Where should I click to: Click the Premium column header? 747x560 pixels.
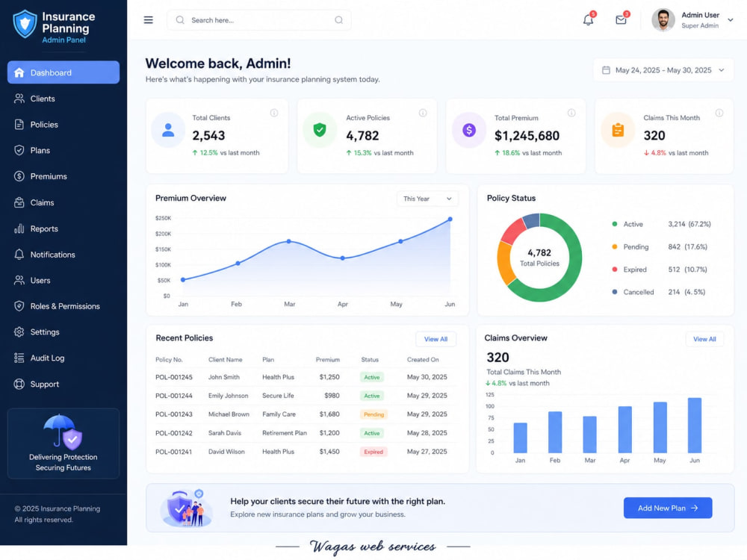328,360
